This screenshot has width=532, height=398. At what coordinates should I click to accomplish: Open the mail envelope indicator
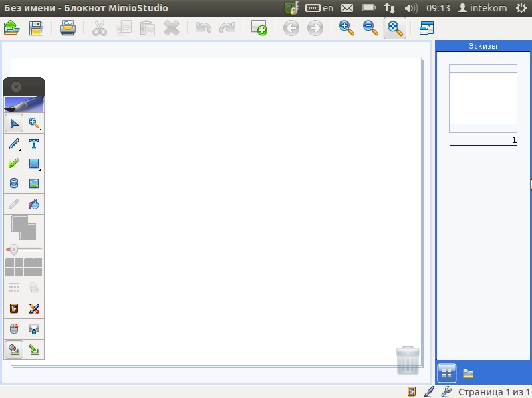pos(347,8)
